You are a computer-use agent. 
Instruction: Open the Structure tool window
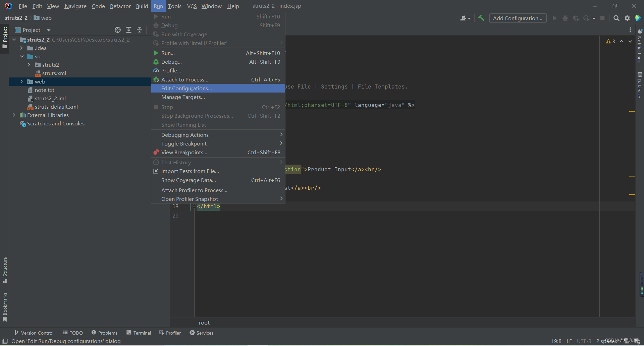point(5,270)
